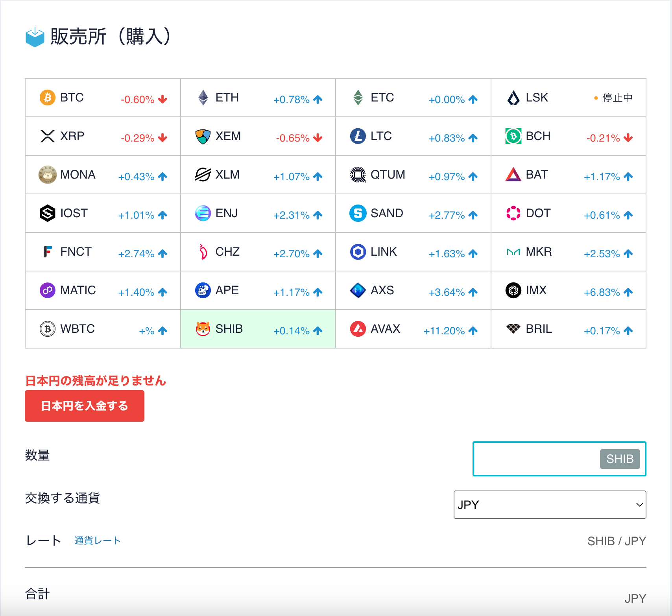Select the Ethereum ETH diamond icon
This screenshot has height=616, width=672.
(x=203, y=98)
